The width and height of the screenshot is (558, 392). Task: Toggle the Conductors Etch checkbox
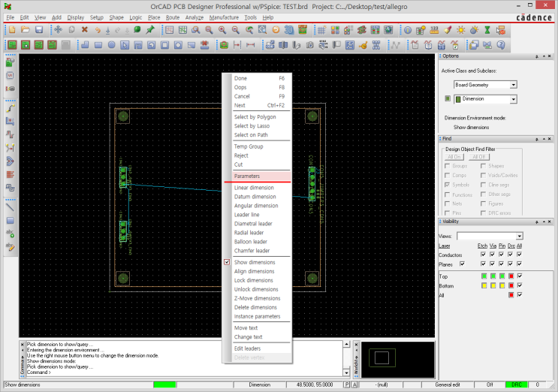point(482,255)
